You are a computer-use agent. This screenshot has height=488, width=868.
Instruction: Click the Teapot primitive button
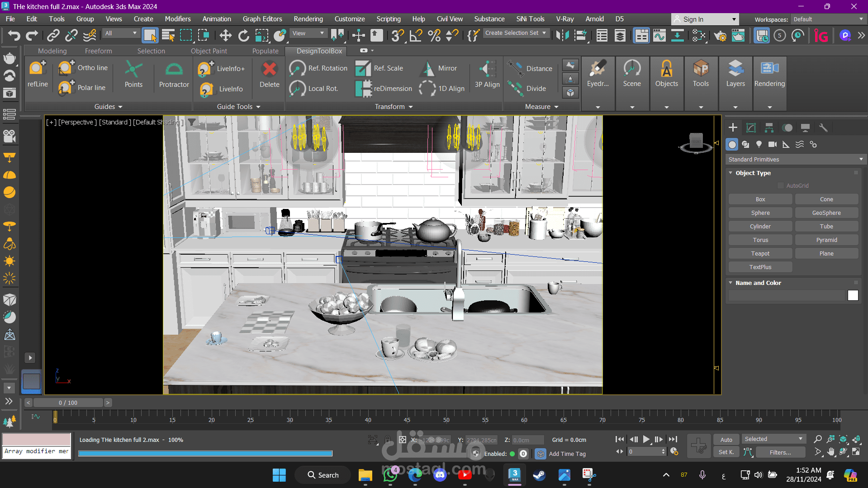(x=760, y=254)
